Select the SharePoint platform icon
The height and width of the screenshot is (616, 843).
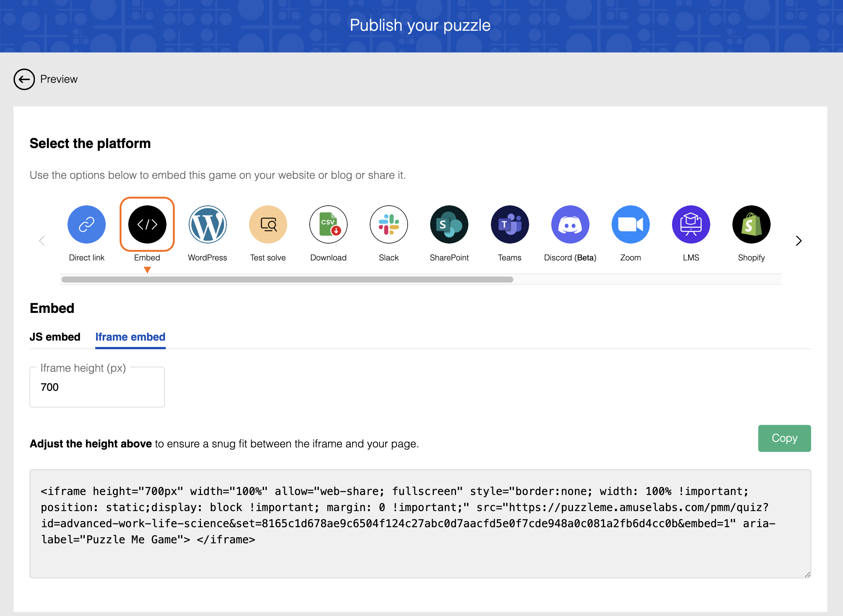449,224
